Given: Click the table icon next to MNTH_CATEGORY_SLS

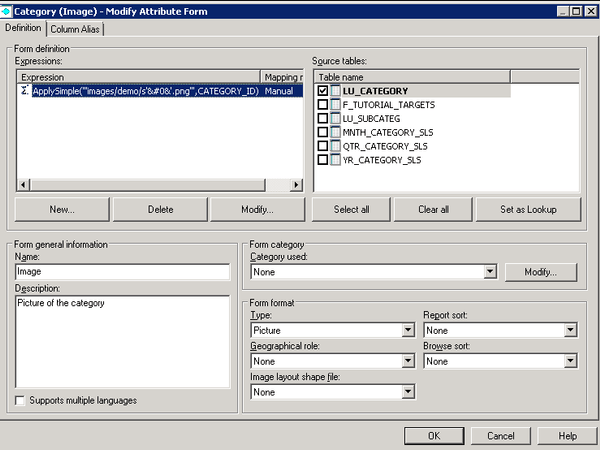Looking at the screenshot, I should coord(336,132).
